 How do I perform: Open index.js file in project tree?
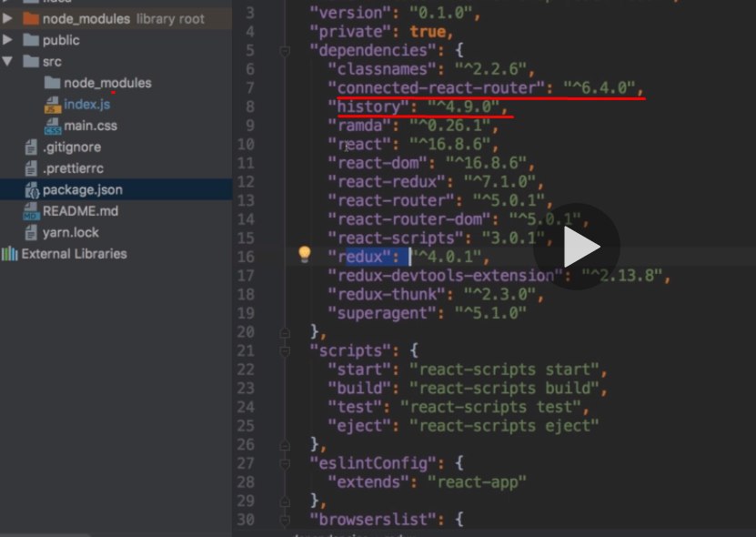(x=86, y=105)
